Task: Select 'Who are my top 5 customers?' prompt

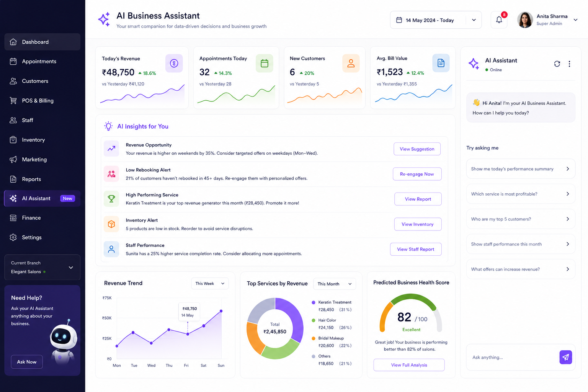Action: click(x=521, y=219)
